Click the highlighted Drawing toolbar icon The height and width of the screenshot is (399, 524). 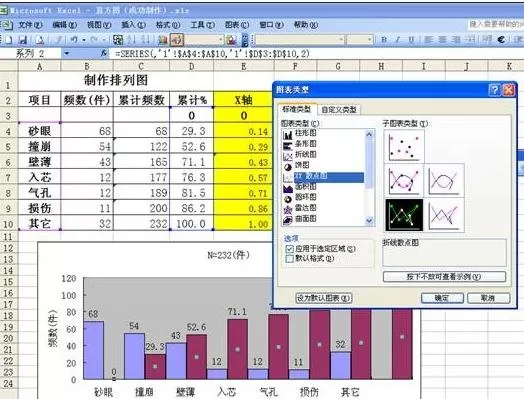(177, 40)
